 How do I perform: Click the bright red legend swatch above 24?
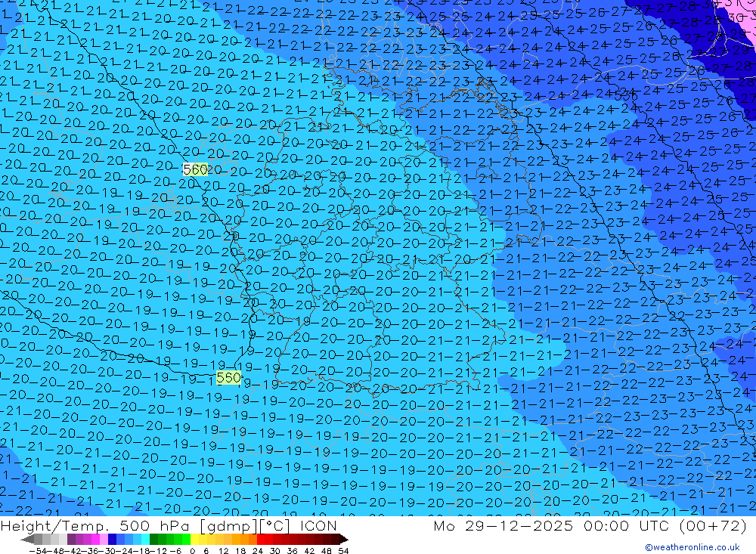pos(261,539)
